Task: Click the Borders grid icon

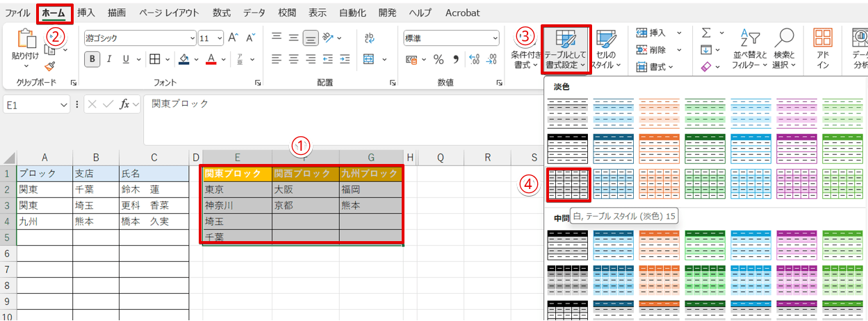Action: pos(155,59)
